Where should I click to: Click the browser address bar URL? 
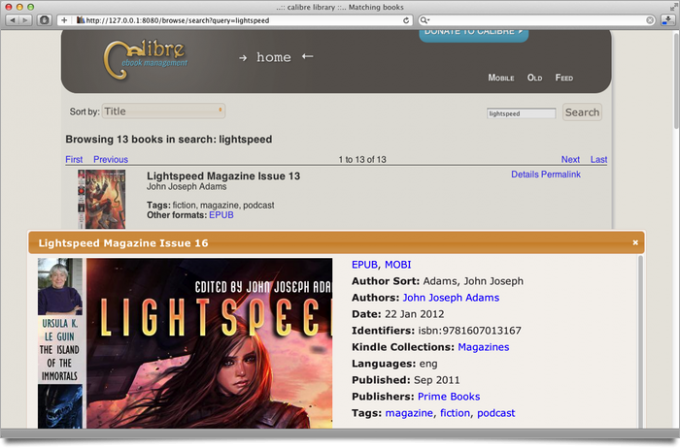click(240, 20)
